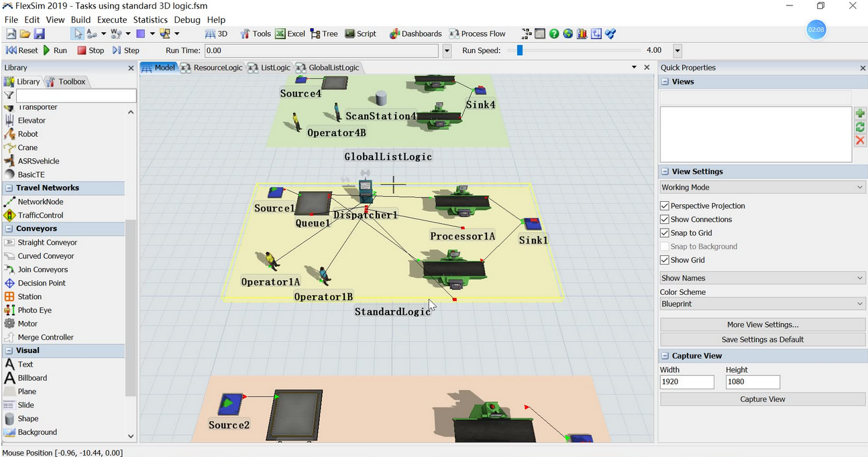Open the File menu
868x457 pixels.
point(11,19)
